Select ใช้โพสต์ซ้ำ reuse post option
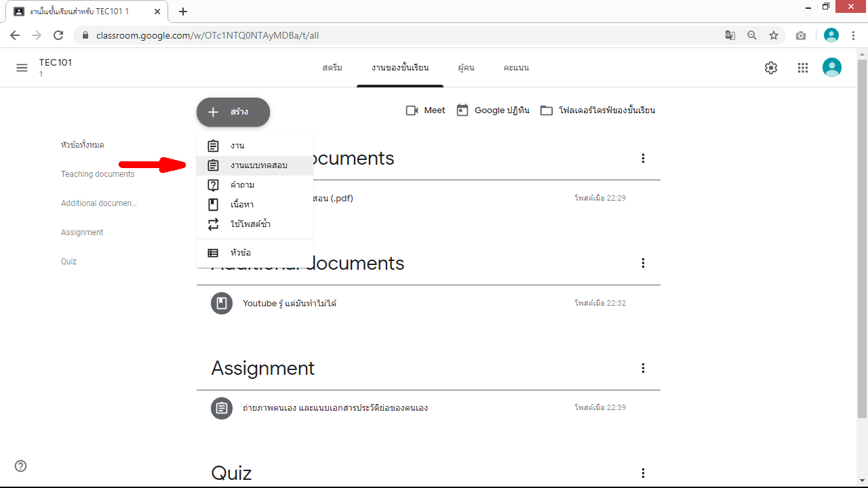This screenshot has height=488, width=868. (x=250, y=224)
